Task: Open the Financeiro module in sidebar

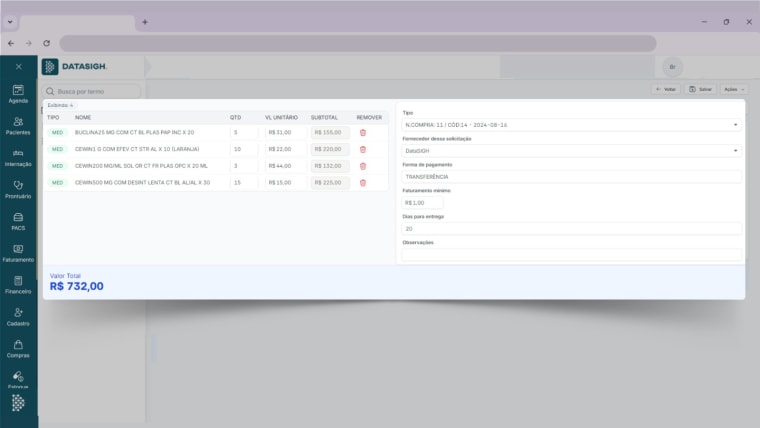Action: 18,285
